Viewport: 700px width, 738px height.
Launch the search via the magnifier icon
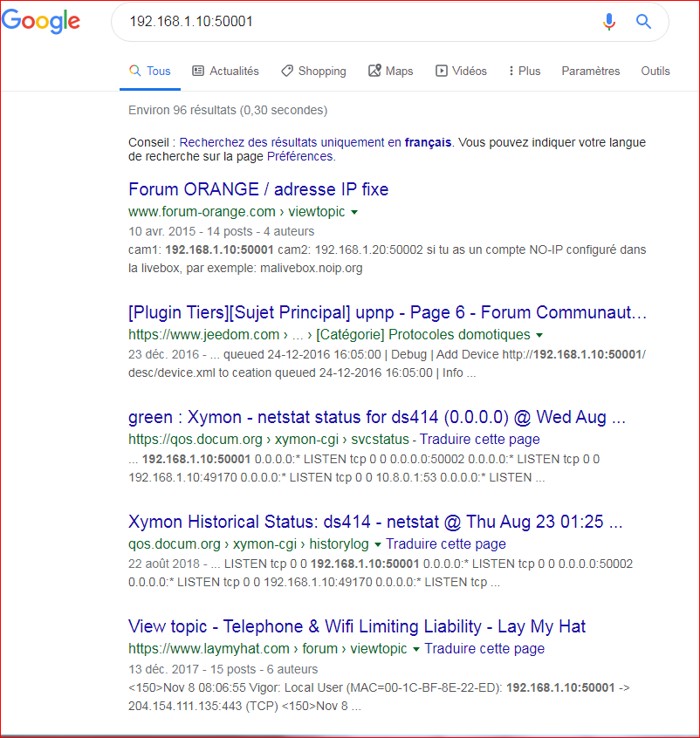pyautogui.click(x=643, y=22)
